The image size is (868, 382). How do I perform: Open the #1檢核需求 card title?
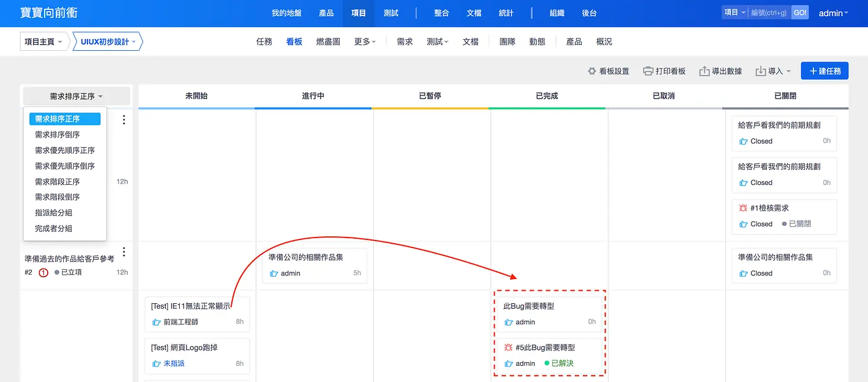pos(769,208)
